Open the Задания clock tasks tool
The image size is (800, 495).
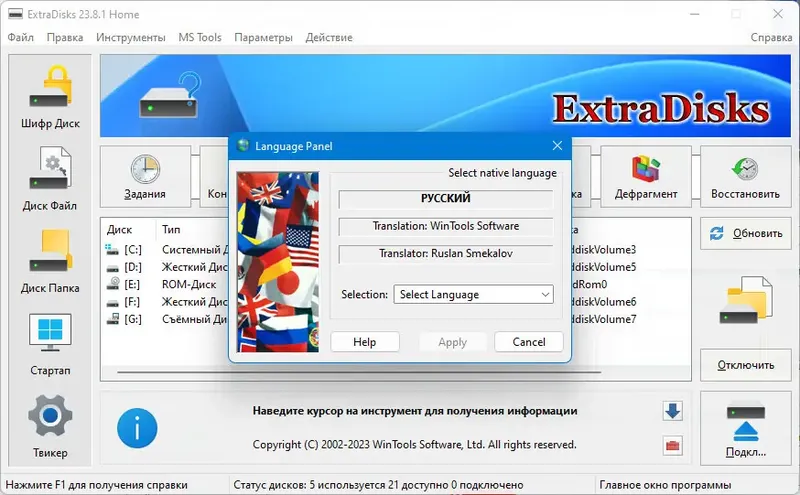point(145,177)
